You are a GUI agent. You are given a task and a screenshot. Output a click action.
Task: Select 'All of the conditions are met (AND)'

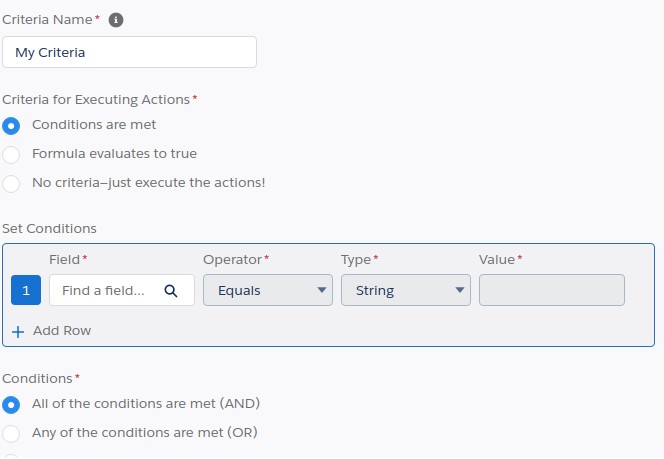point(11,404)
